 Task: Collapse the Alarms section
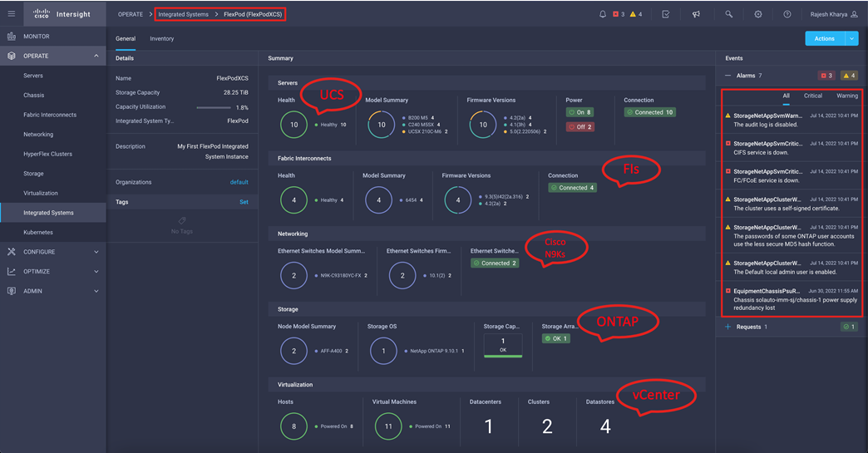tap(728, 76)
